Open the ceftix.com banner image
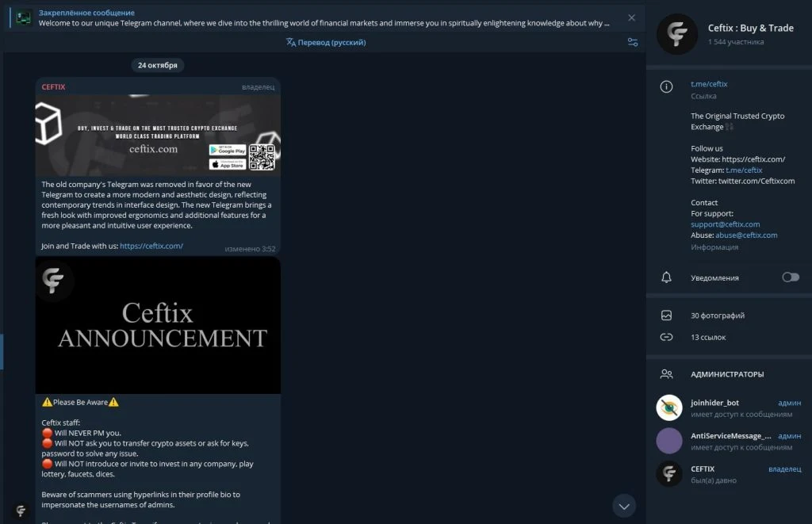This screenshot has width=812, height=524. pyautogui.click(x=158, y=135)
